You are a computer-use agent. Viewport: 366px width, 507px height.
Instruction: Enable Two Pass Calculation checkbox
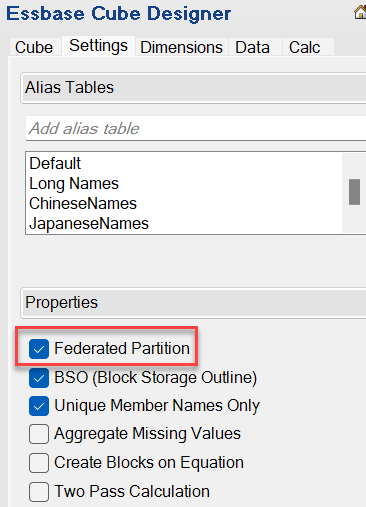[x=39, y=492]
